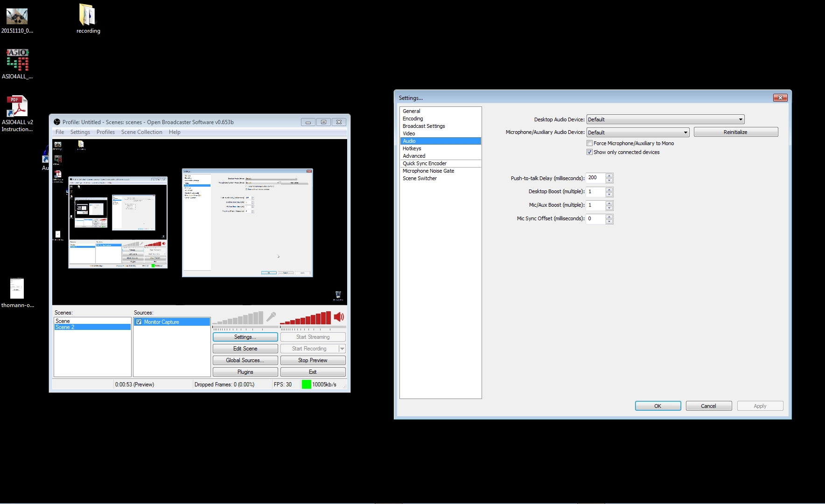Click the Plugins button
The width and height of the screenshot is (825, 504).
[245, 372]
